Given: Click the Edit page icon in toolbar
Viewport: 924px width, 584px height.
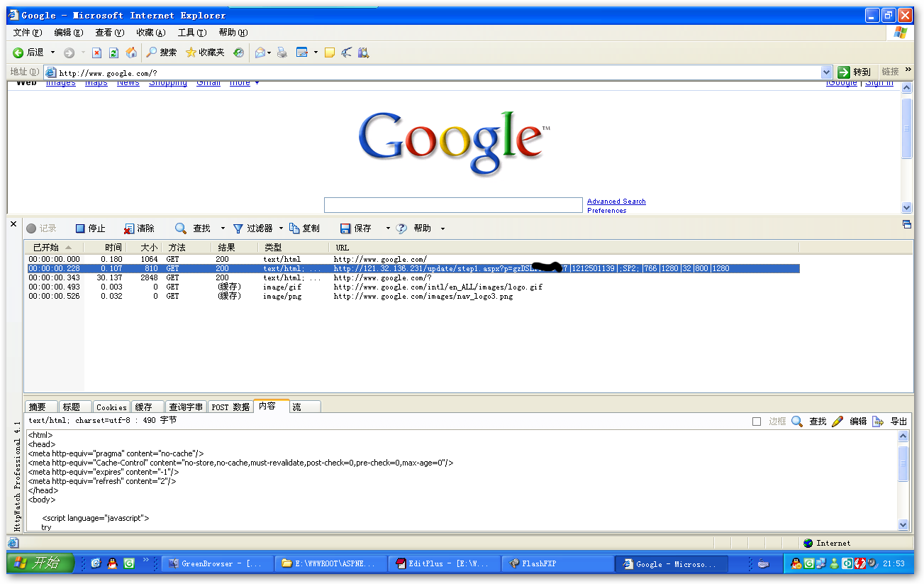Looking at the screenshot, I should click(x=302, y=53).
